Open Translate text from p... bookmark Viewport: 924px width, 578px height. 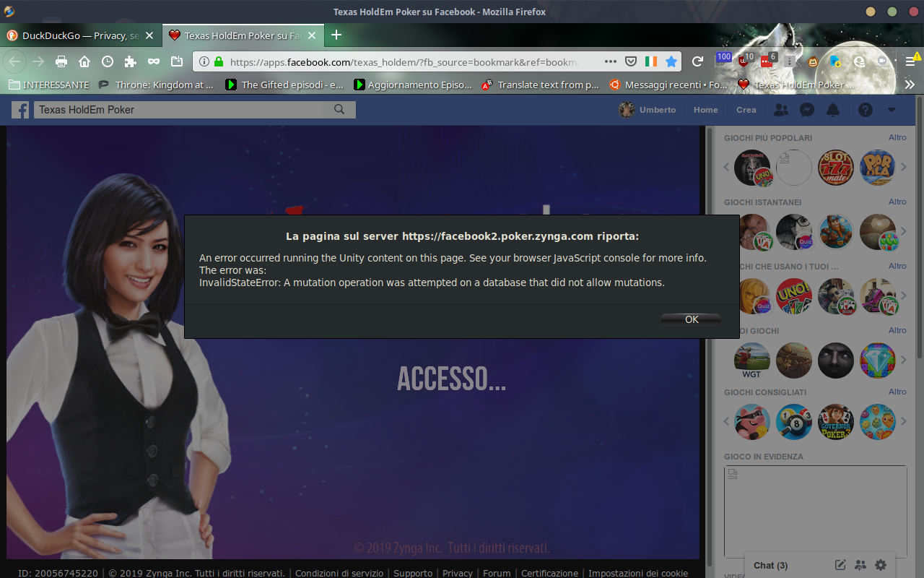pos(541,85)
